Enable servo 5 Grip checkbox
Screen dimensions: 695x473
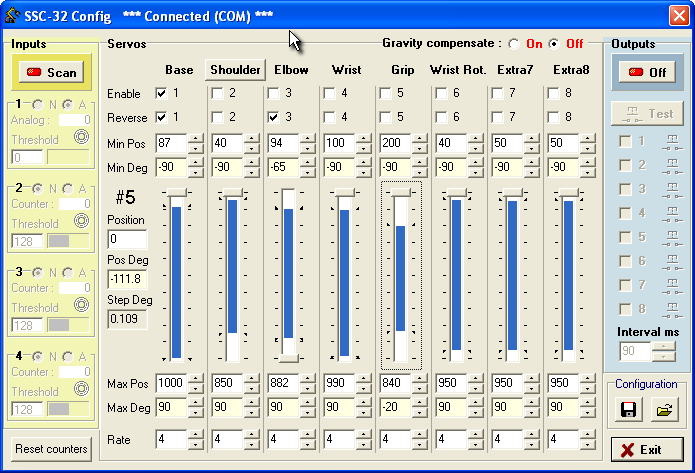pyautogui.click(x=385, y=94)
